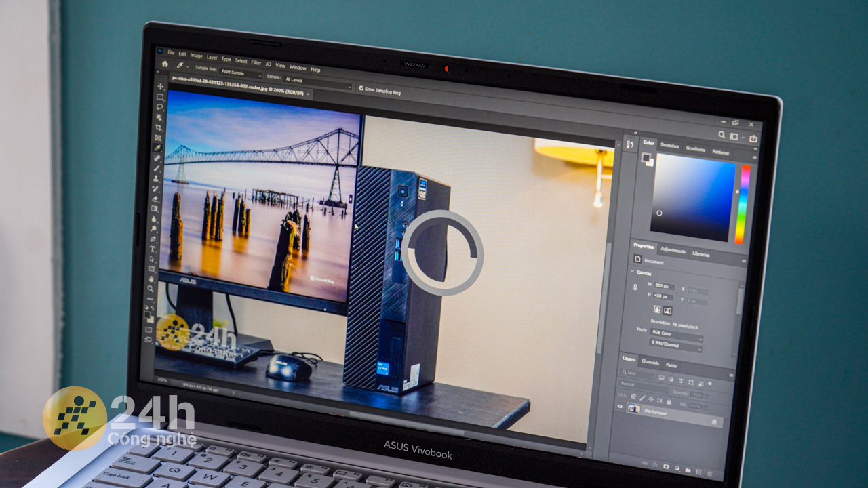Create a new fill or adjustment layer
Image resolution: width=868 pixels, height=488 pixels.
pyautogui.click(x=677, y=468)
